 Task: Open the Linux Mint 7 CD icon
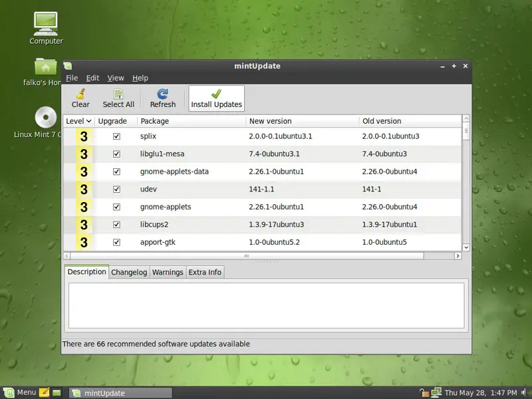(46, 118)
